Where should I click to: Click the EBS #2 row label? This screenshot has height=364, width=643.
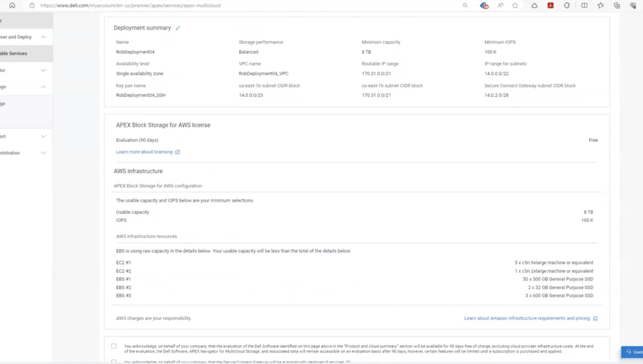coord(124,288)
